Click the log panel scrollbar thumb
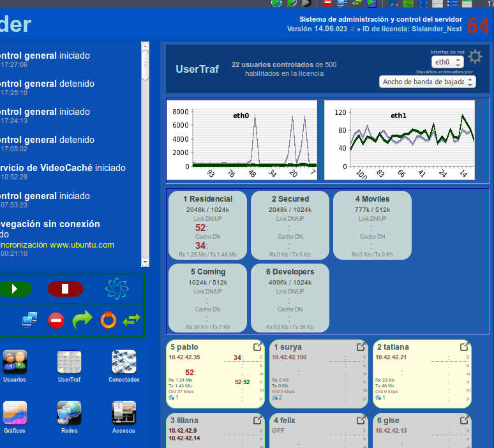Screen dimensions: 494x448 145,64
